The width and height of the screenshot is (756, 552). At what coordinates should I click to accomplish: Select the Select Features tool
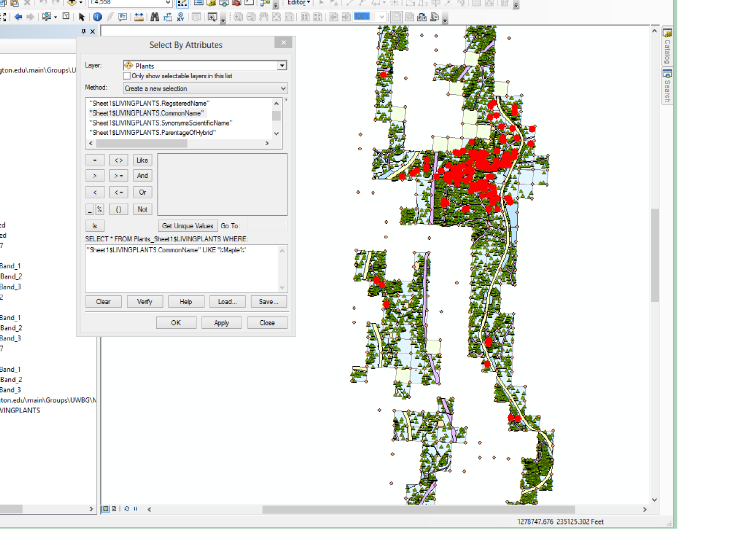46,17
